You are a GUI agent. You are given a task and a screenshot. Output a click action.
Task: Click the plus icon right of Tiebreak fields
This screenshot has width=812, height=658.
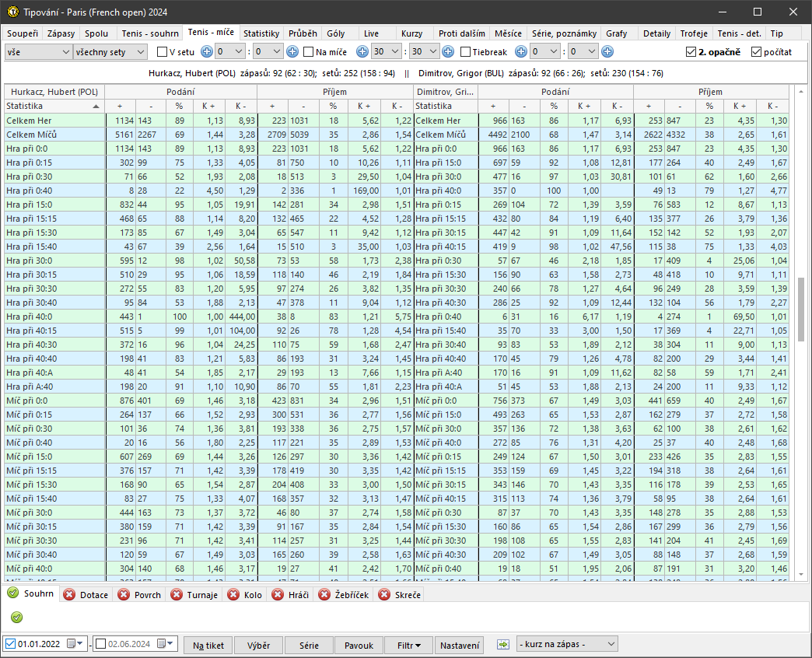(607, 52)
